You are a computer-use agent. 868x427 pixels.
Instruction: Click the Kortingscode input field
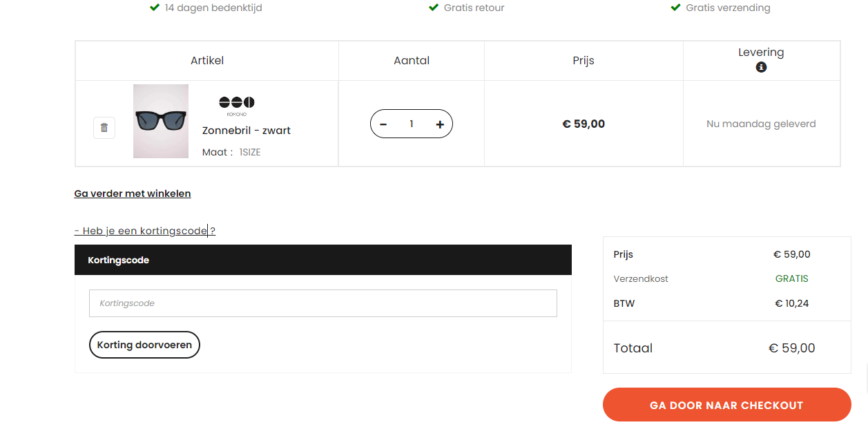pos(323,303)
